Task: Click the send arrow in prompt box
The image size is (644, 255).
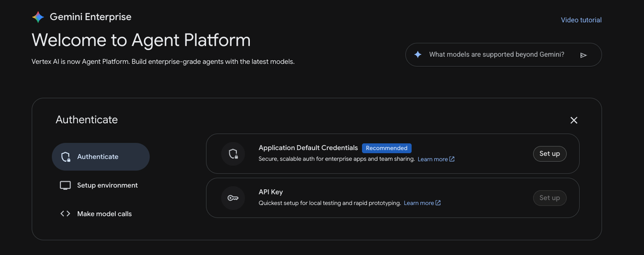Action: [x=583, y=55]
